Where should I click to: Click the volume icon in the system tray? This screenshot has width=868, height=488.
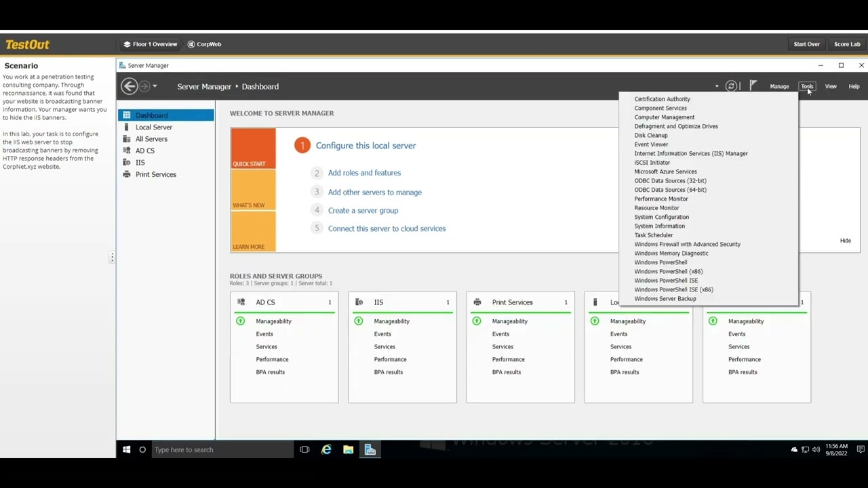tap(816, 449)
